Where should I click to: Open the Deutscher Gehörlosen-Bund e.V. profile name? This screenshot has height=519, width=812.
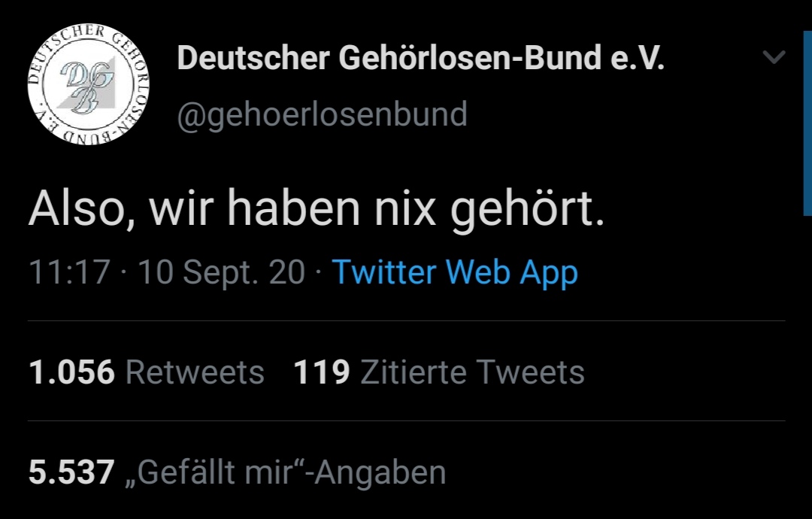pyautogui.click(x=421, y=58)
